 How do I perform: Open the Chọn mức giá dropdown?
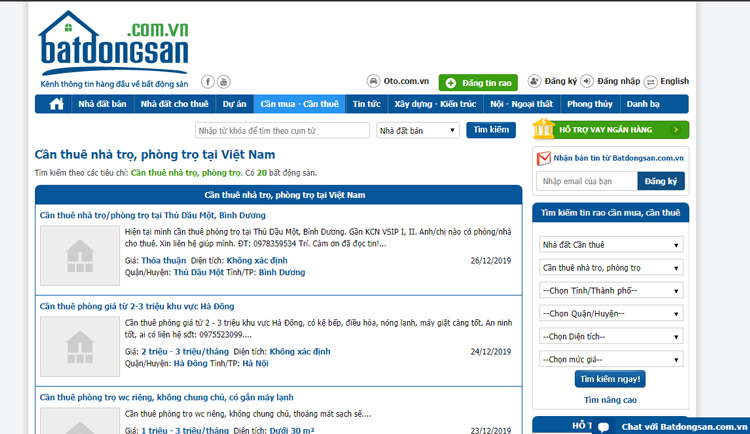611,359
